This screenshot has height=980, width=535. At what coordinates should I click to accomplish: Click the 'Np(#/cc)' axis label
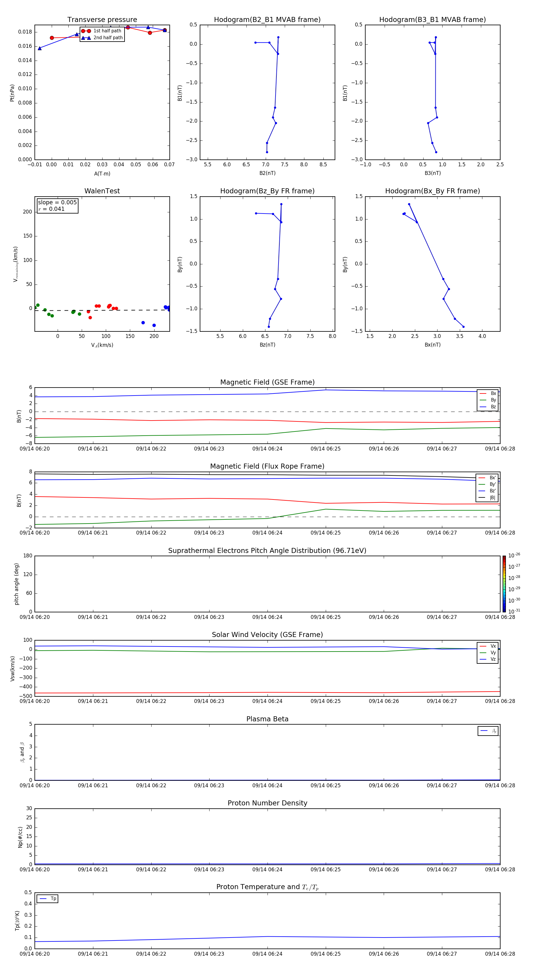tap(20, 837)
